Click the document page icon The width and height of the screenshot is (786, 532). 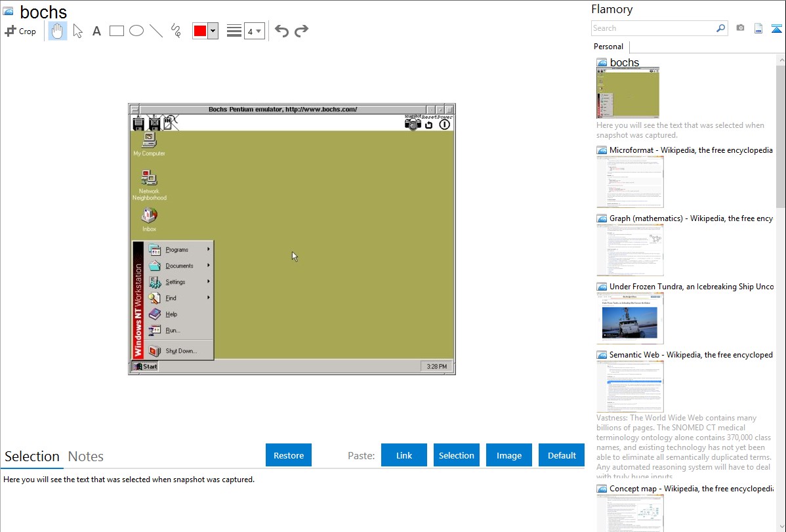pyautogui.click(x=758, y=28)
